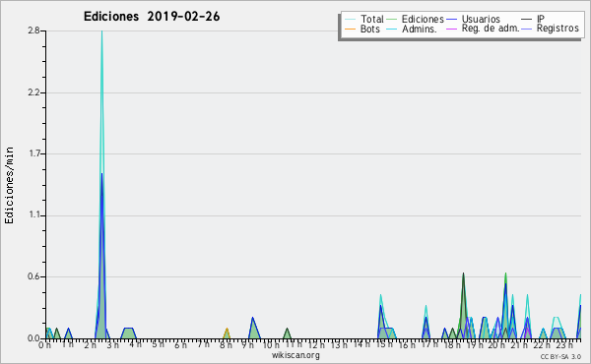The width and height of the screenshot is (591, 364).
Task: Click the 15 h tick label
Action: coord(384,344)
